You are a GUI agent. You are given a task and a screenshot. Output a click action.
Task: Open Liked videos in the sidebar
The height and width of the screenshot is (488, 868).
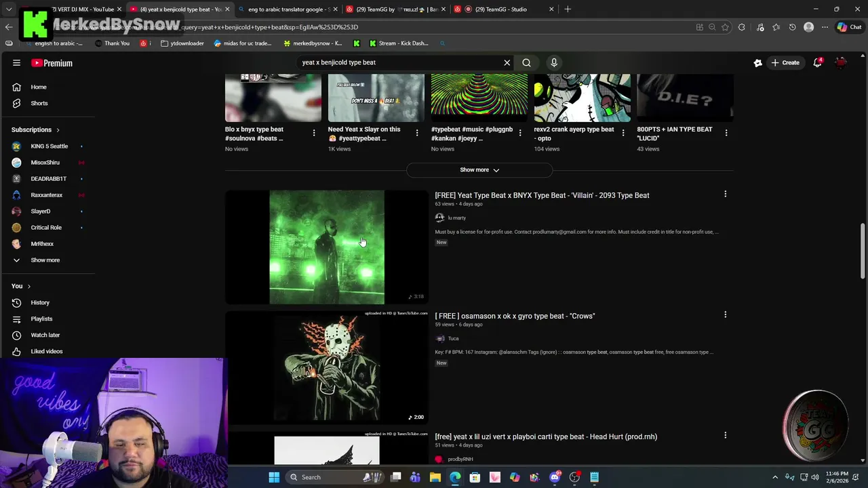[47, 351]
